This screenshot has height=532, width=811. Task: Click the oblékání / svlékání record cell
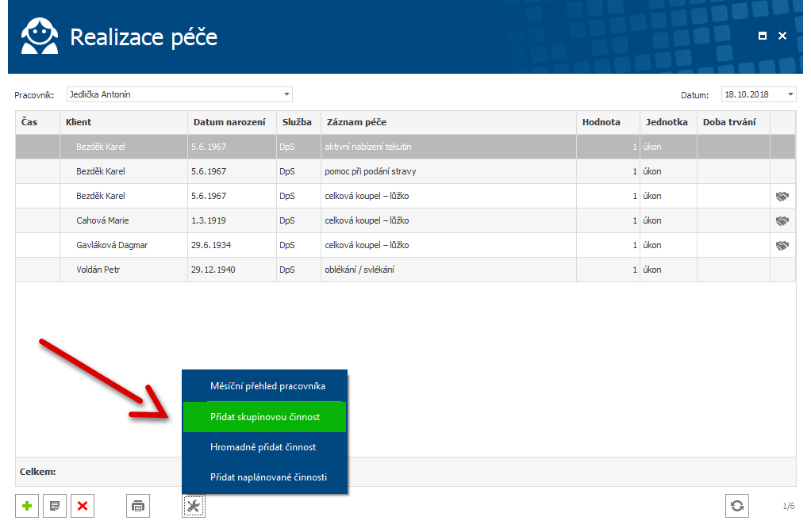[448, 270]
